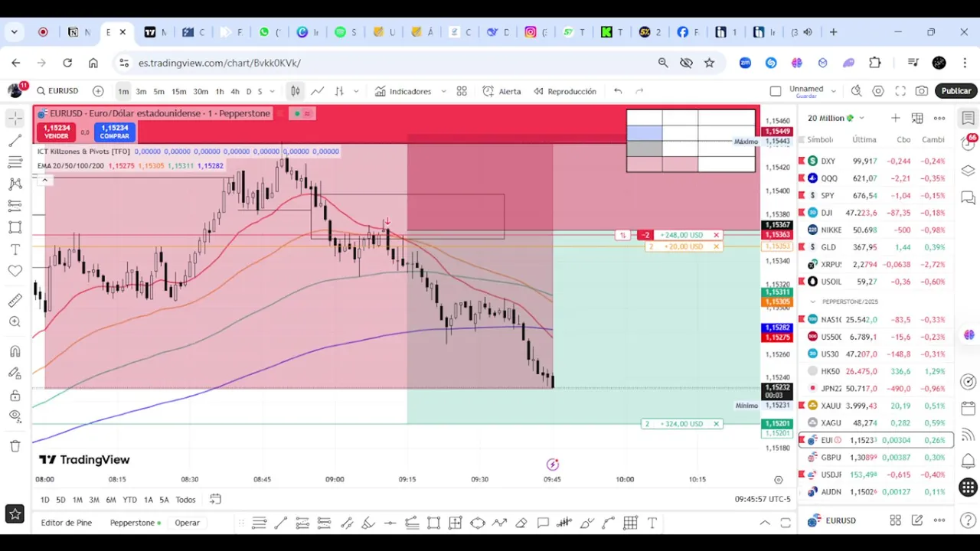Bookmark this page with the star icon
980x551 pixels.
tap(709, 63)
